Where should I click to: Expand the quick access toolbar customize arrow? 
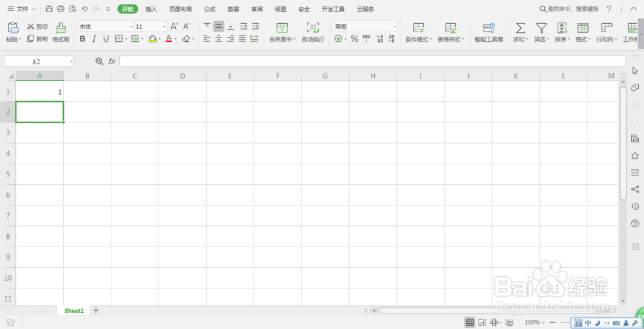(x=108, y=9)
